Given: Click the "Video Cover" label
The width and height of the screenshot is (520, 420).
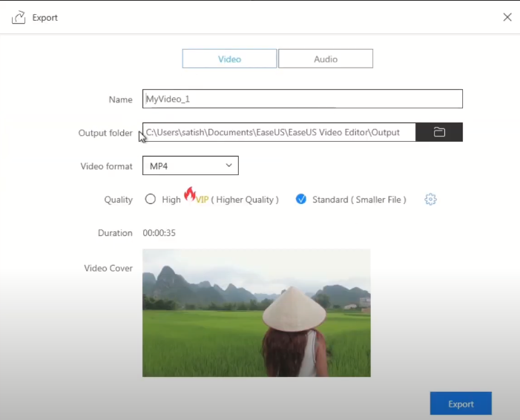Looking at the screenshot, I should click(x=108, y=268).
